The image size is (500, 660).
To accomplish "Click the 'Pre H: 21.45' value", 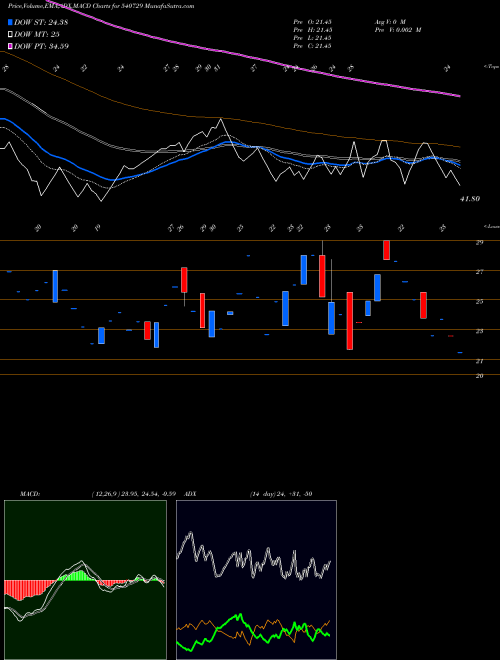I will pyautogui.click(x=313, y=30).
